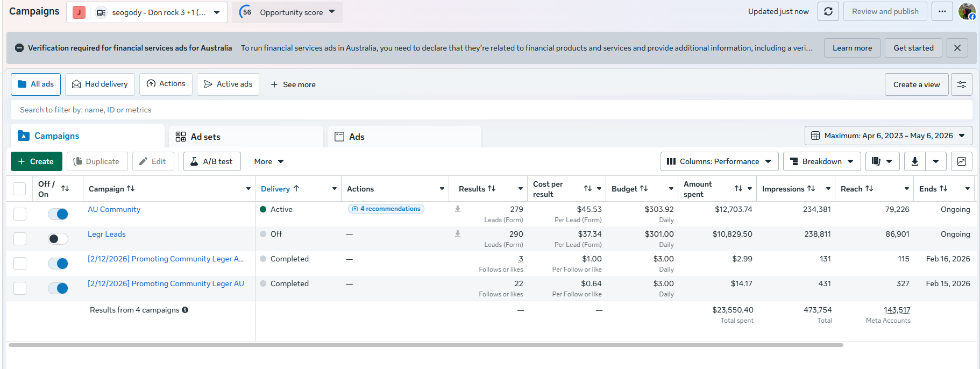Click info icon beside Results from 4 campaigns
This screenshot has height=369, width=980.
185,310
